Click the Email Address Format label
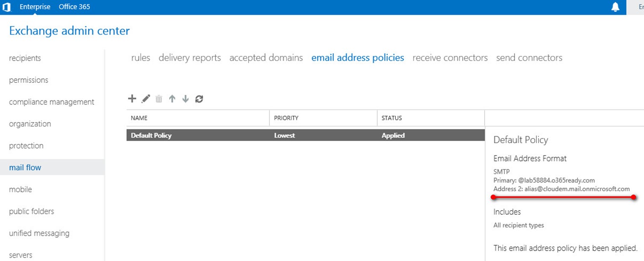The width and height of the screenshot is (644, 261). pyautogui.click(x=530, y=158)
